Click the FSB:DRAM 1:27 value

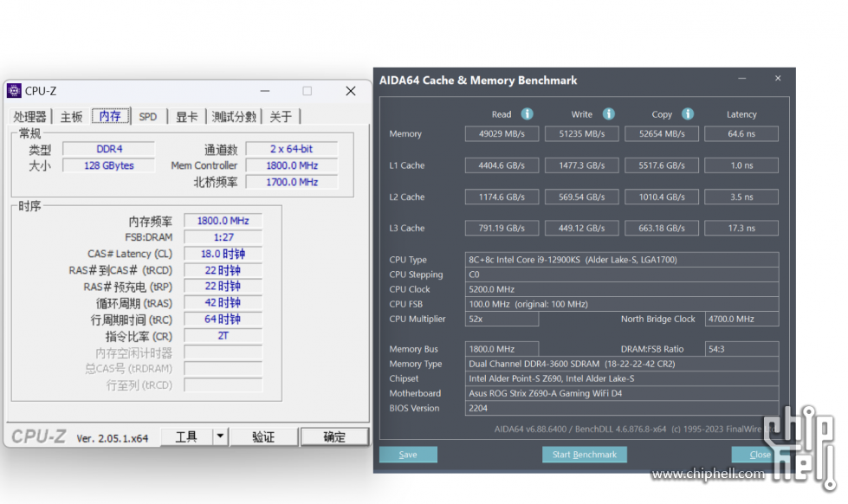(223, 237)
